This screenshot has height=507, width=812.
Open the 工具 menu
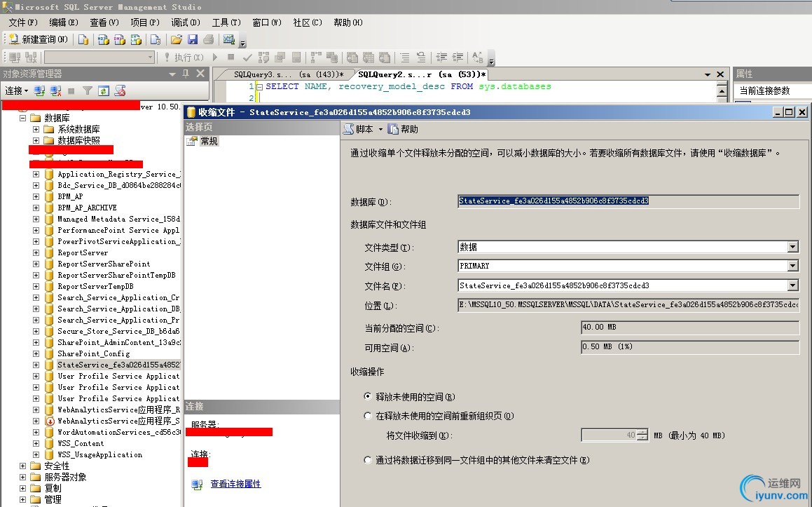226,22
